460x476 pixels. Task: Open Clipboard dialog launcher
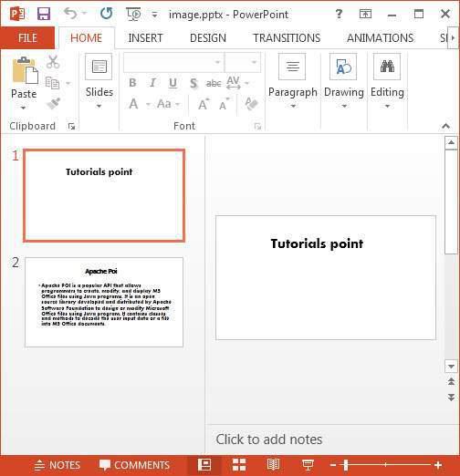point(72,126)
